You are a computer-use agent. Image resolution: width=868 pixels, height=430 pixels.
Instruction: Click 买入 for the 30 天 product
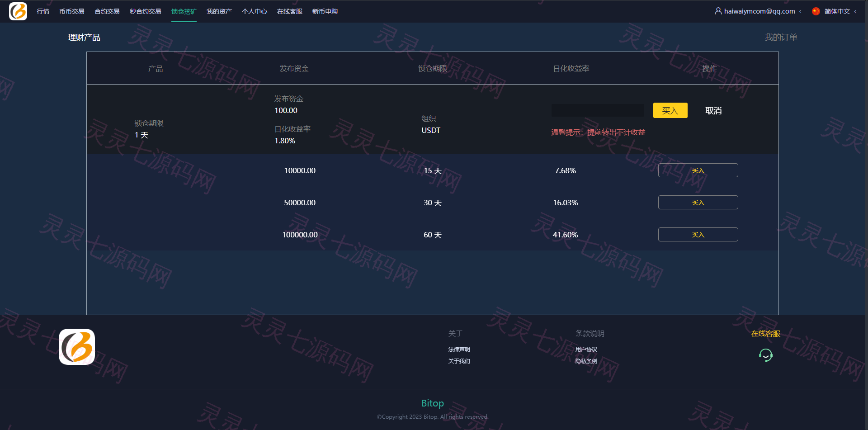pos(698,203)
